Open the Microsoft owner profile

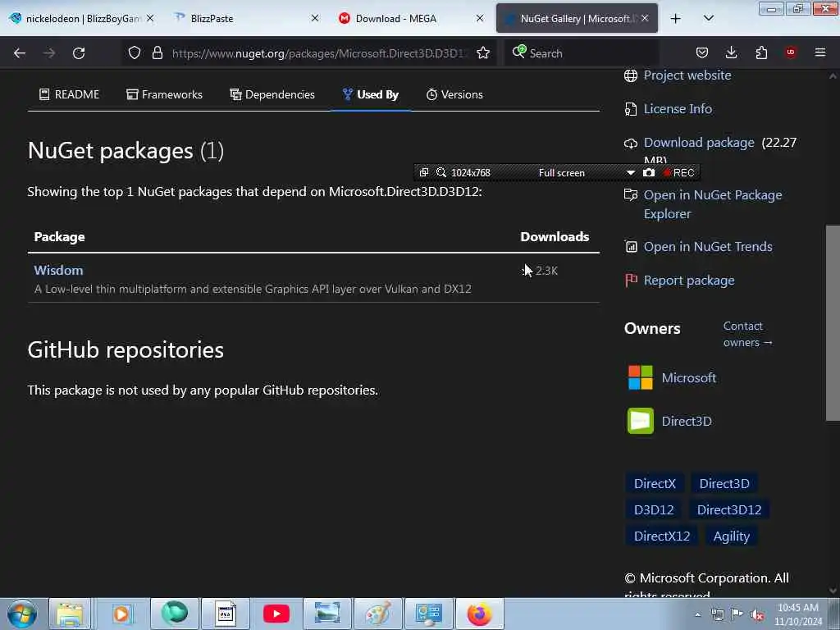tap(688, 377)
